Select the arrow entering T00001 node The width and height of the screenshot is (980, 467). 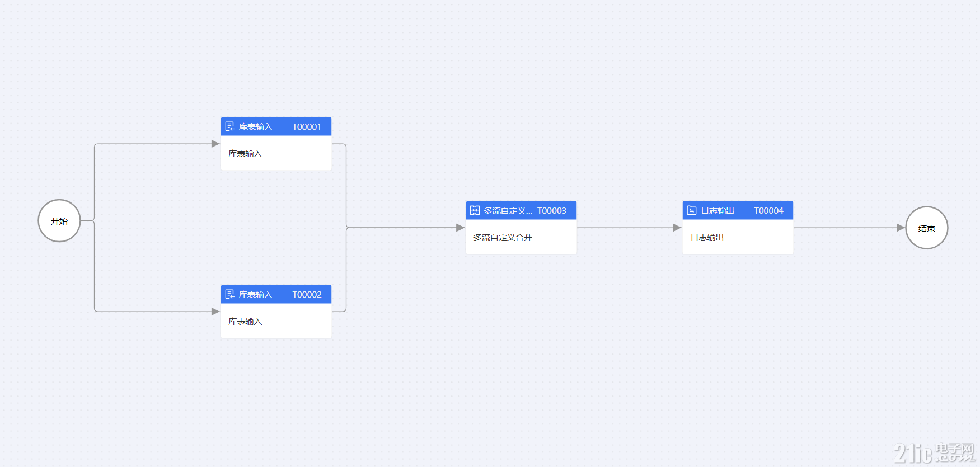point(215,144)
